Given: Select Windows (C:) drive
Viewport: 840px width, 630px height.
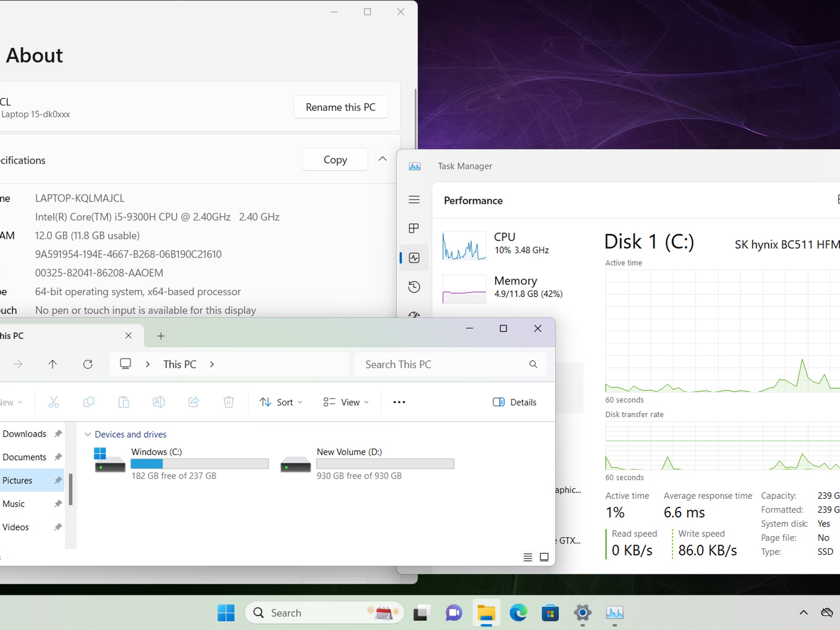Looking at the screenshot, I should (x=180, y=463).
